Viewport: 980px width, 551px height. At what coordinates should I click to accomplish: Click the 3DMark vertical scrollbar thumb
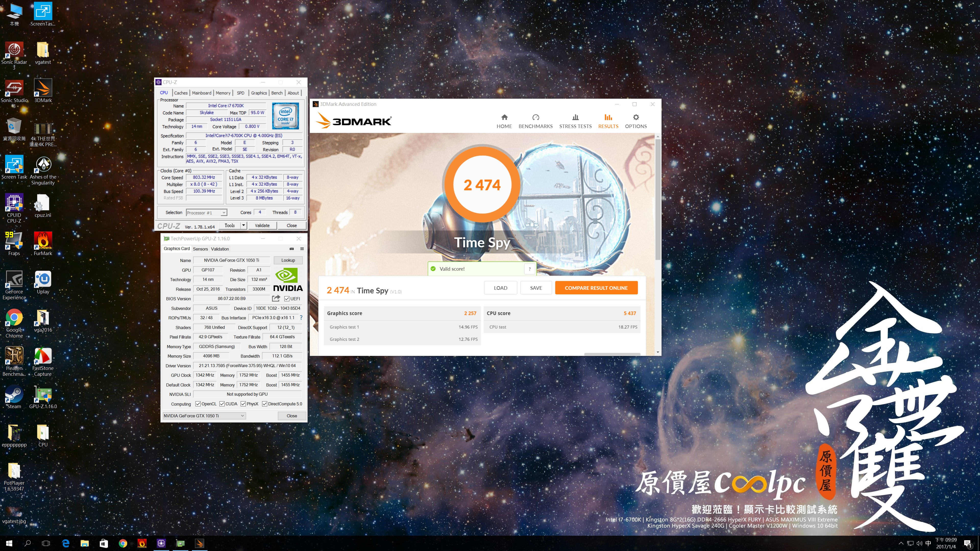point(658,200)
